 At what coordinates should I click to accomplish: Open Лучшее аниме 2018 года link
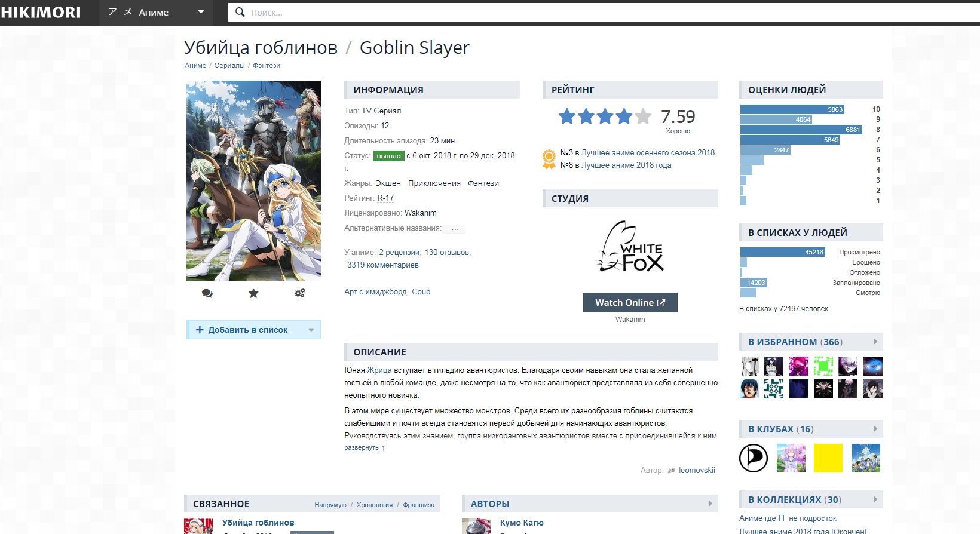click(626, 165)
